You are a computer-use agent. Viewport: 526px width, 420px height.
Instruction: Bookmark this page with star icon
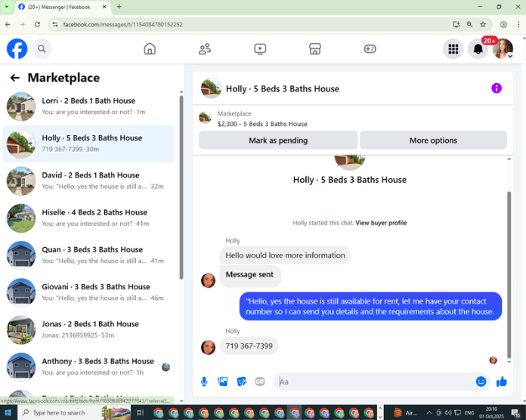483,24
